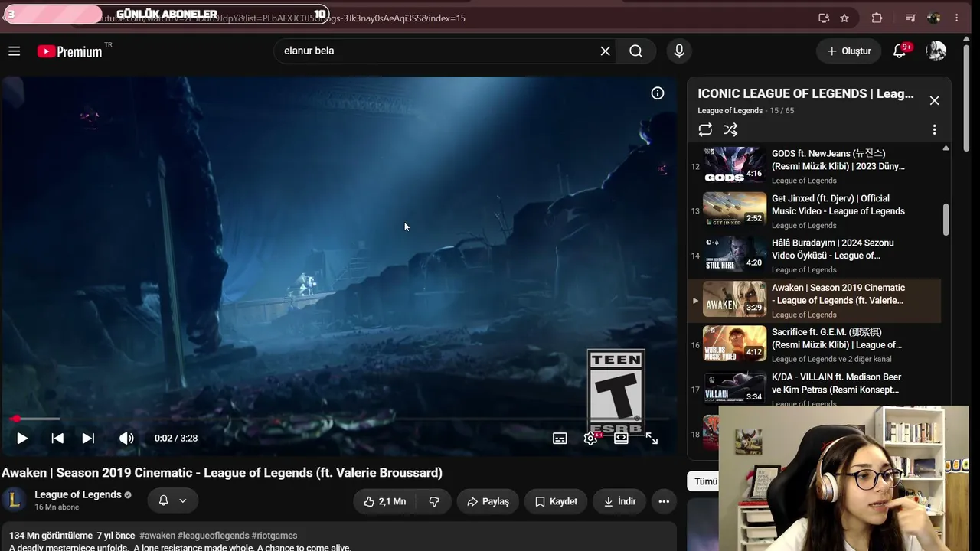
Task: Open the browser profile avatar
Action: tap(933, 18)
